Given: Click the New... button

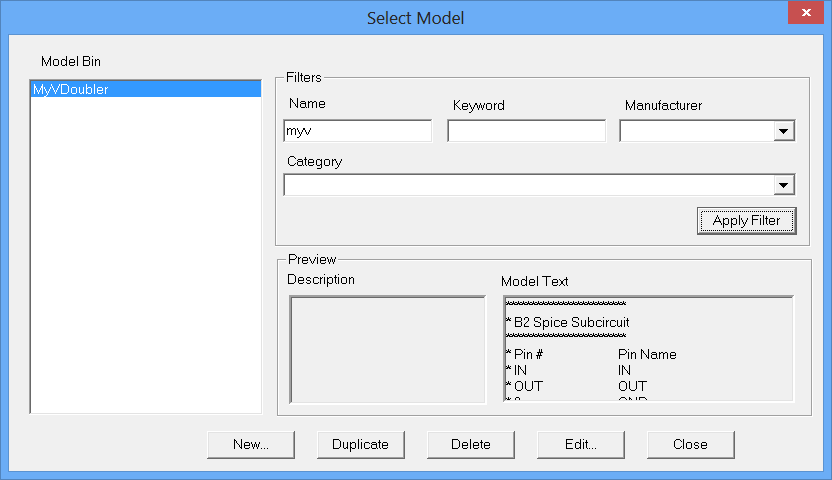Looking at the screenshot, I should tap(251, 444).
